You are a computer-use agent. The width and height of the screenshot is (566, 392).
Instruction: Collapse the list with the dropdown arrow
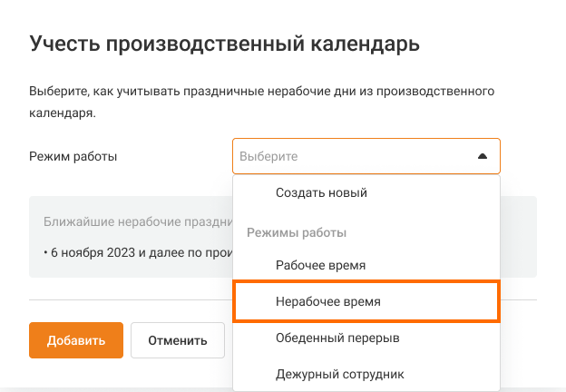(483, 156)
